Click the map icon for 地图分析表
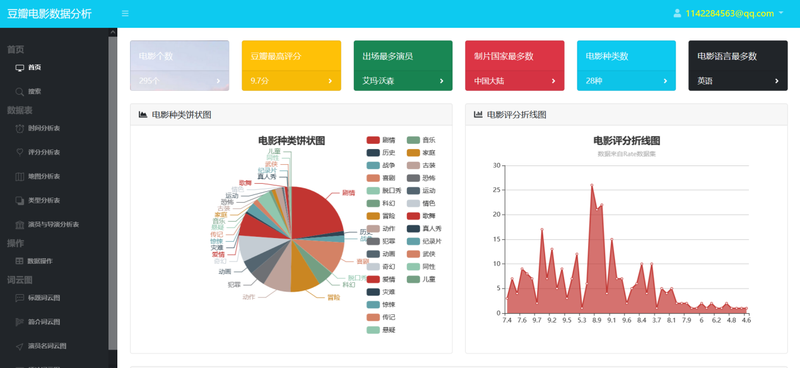The width and height of the screenshot is (800, 368). coord(20,177)
